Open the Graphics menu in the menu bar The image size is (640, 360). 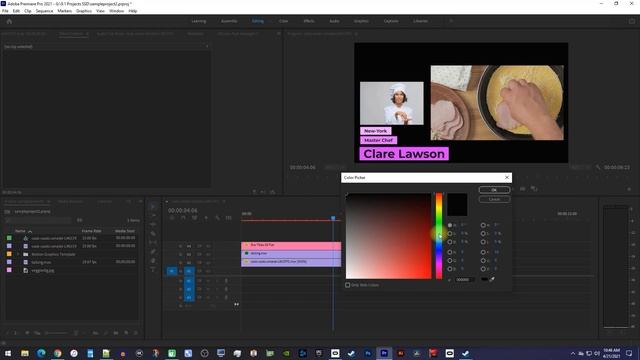tap(84, 11)
